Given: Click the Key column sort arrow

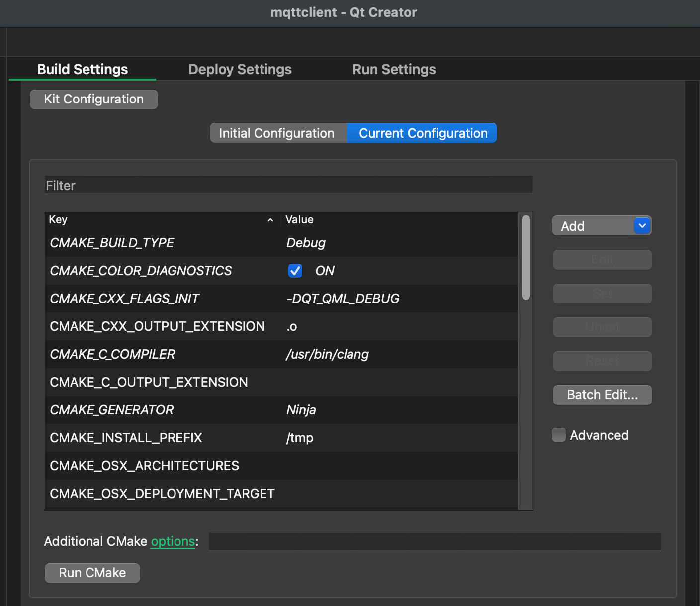Looking at the screenshot, I should point(270,220).
